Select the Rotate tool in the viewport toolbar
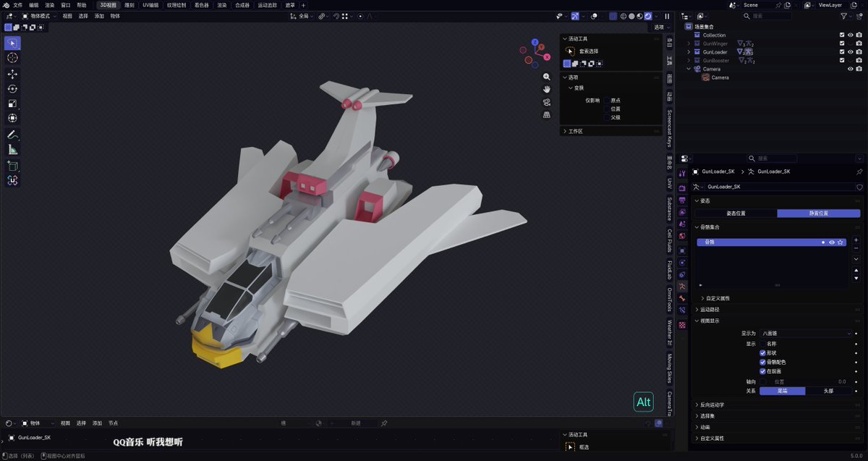This screenshot has height=461, width=868. [13, 88]
